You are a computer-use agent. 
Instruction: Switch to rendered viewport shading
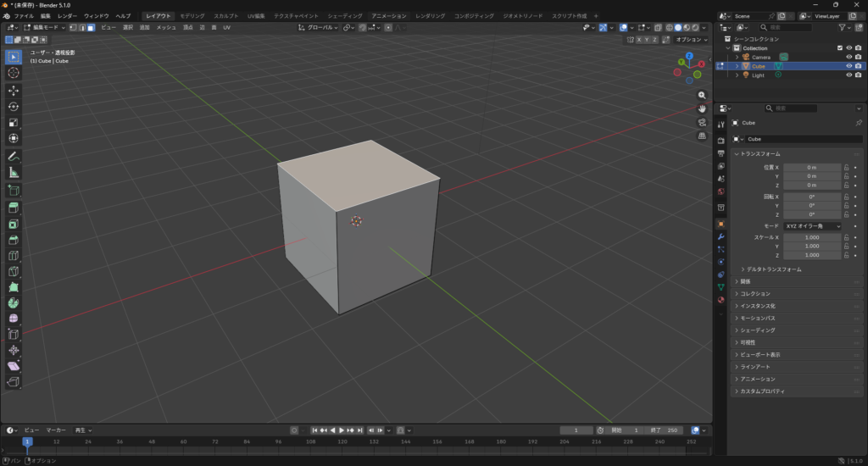tap(695, 27)
